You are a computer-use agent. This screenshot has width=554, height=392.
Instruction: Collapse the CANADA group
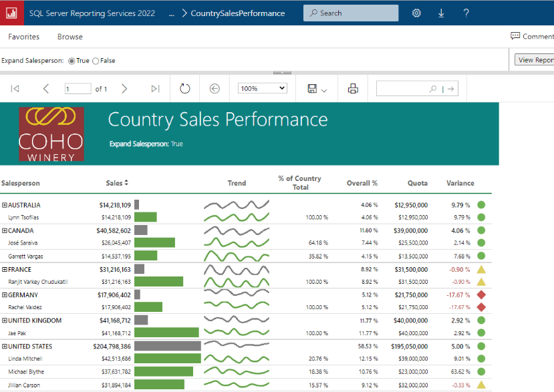(5, 230)
